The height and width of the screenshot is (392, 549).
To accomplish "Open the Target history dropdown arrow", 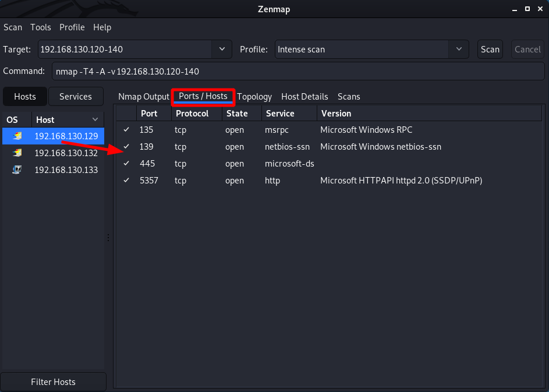I will point(222,49).
